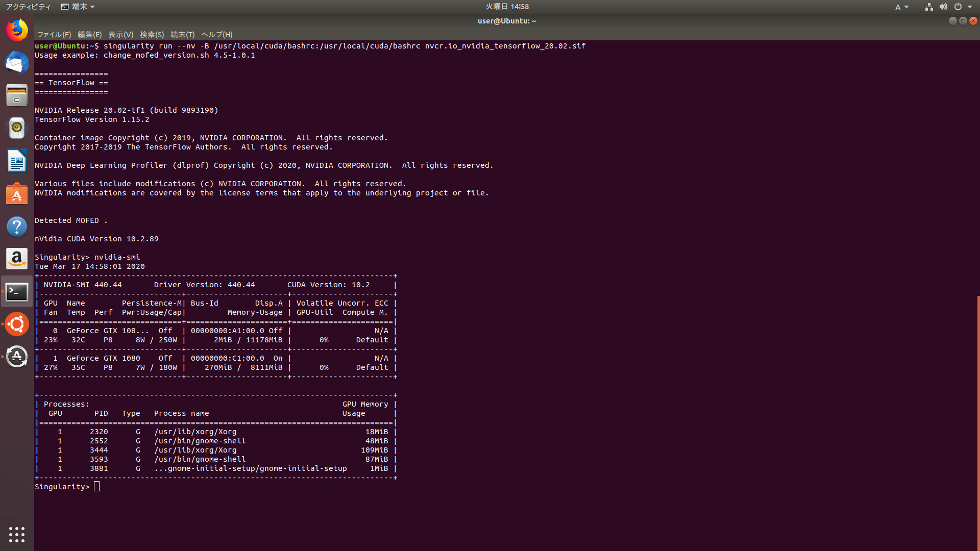The image size is (980, 551).
Task: Open the Help icon in dock
Action: click(x=17, y=226)
